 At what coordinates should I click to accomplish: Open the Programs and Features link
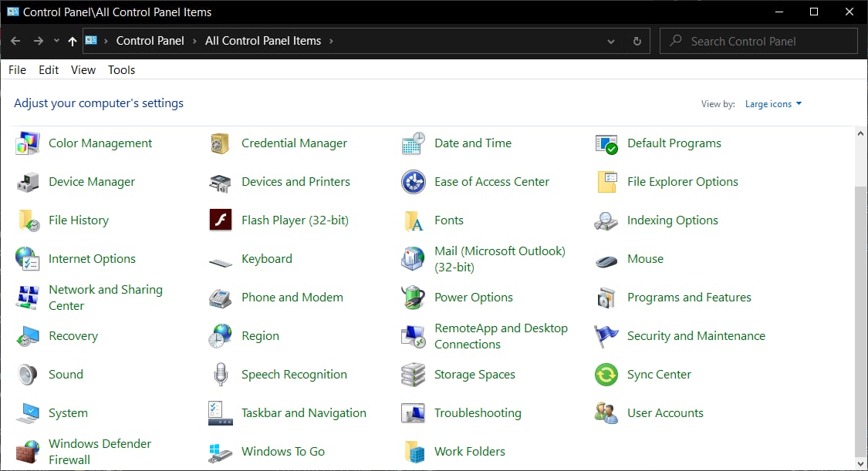click(x=688, y=298)
